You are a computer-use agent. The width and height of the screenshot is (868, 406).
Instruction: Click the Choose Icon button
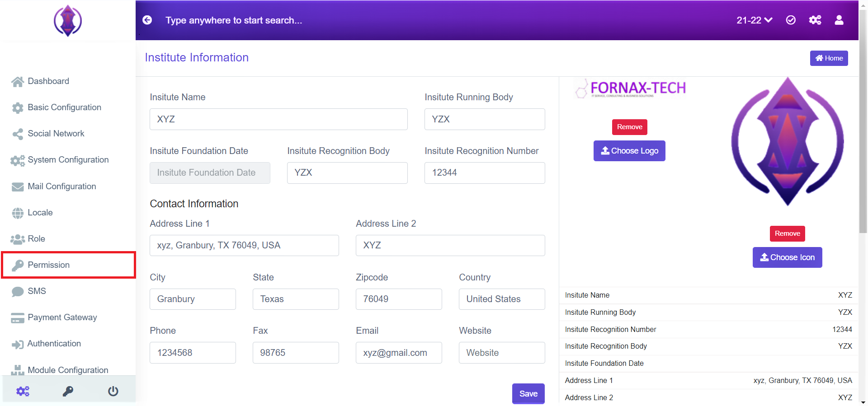(x=787, y=257)
